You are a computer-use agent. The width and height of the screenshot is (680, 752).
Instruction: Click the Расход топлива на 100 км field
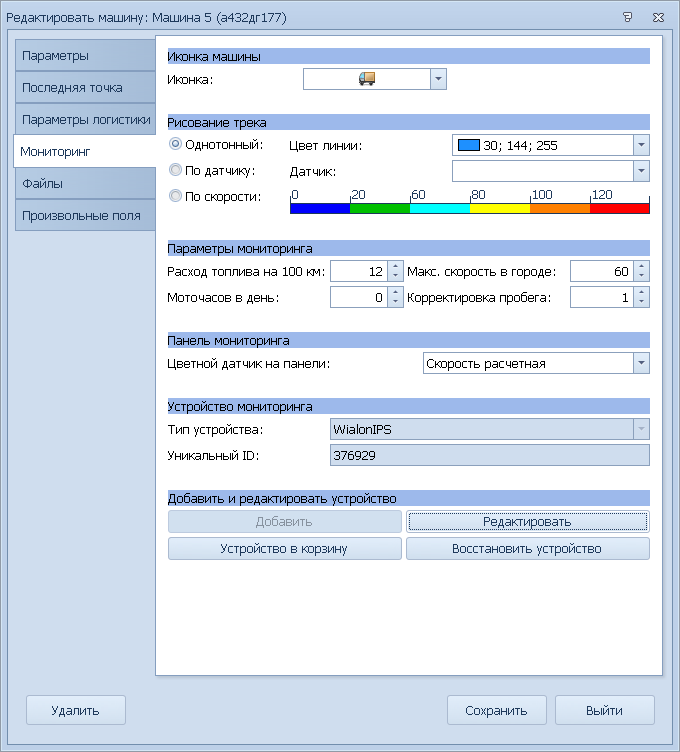pos(359,271)
